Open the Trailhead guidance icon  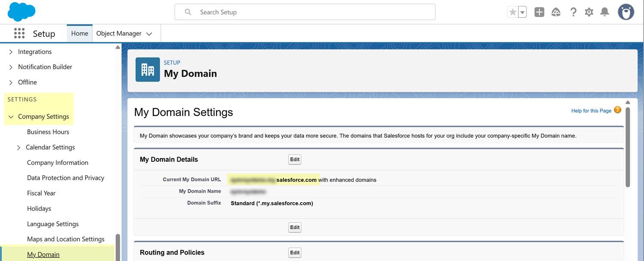coord(556,12)
